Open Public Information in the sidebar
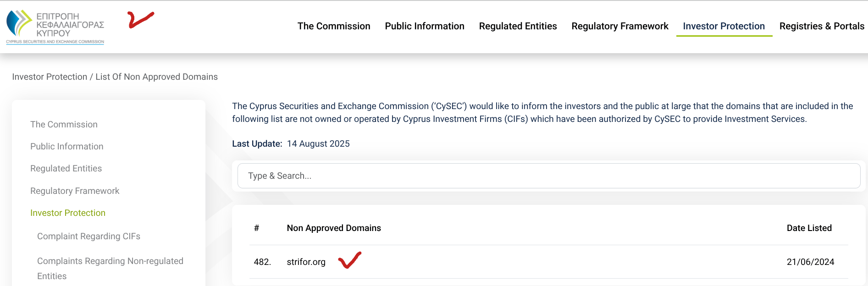Viewport: 868px width, 286px height. (x=67, y=147)
